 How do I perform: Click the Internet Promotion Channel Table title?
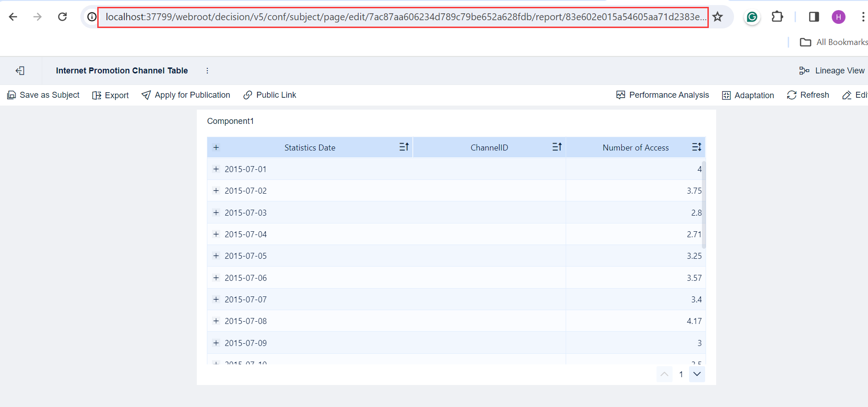point(122,71)
